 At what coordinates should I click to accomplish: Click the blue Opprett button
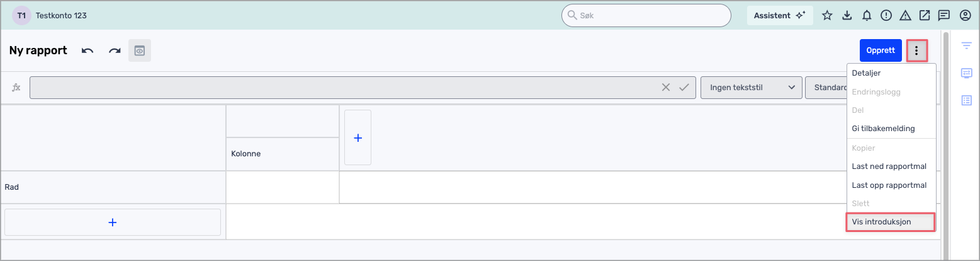tap(881, 50)
